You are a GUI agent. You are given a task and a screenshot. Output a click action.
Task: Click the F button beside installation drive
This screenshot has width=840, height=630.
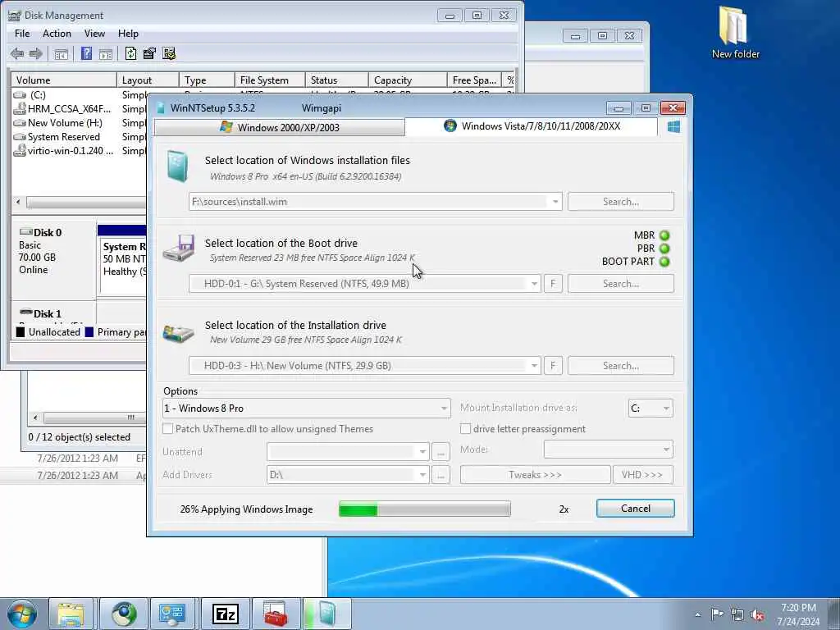click(x=553, y=366)
